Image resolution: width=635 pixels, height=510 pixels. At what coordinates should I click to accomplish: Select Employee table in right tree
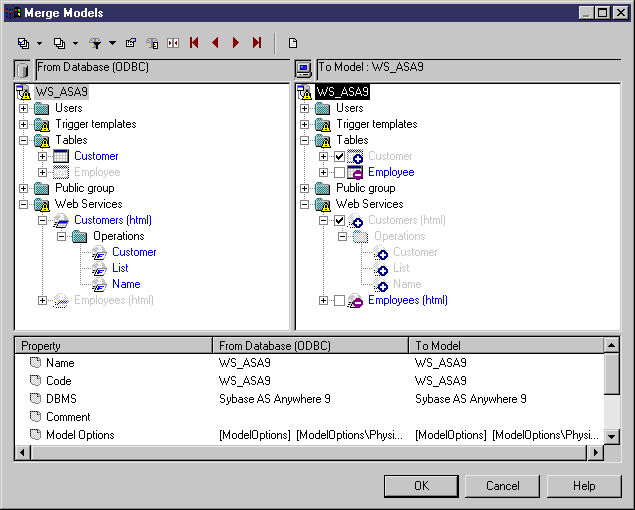click(x=391, y=172)
